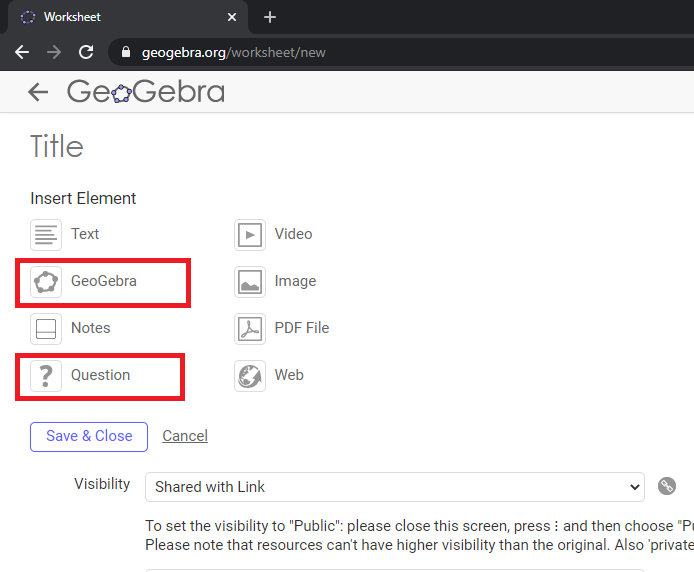Click the Video element label
Image resolution: width=694 pixels, height=572 pixels.
tap(293, 234)
